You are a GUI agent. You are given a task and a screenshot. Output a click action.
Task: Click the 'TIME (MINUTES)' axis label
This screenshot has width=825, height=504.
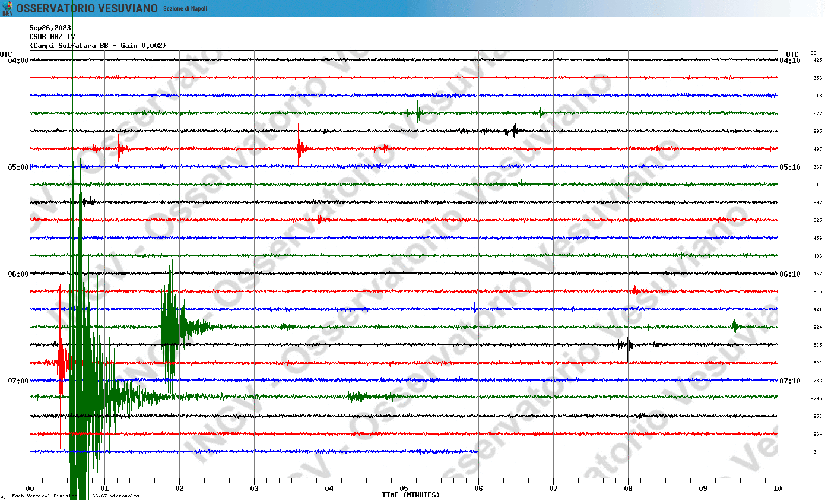pyautogui.click(x=411, y=495)
